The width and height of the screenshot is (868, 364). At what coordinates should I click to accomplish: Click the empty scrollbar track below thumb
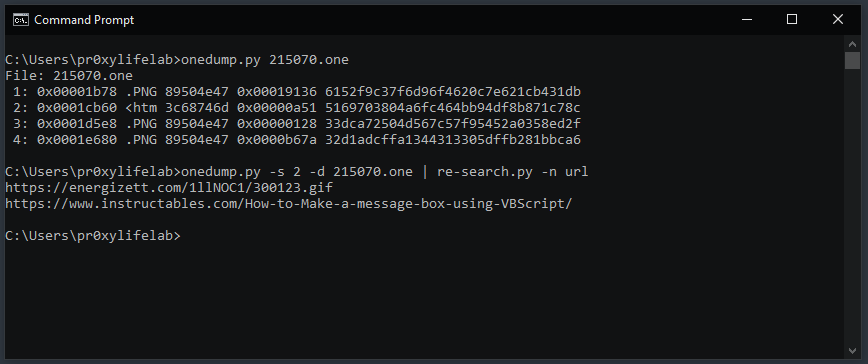852,206
